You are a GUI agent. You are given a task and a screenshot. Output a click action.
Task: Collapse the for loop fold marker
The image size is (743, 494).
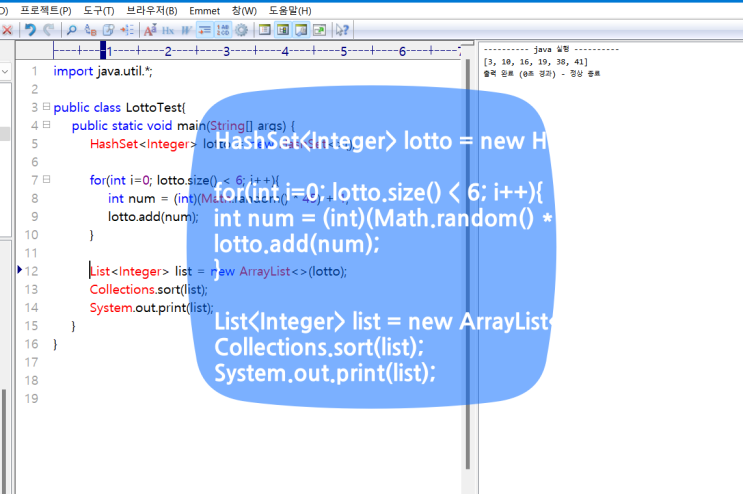click(x=46, y=180)
